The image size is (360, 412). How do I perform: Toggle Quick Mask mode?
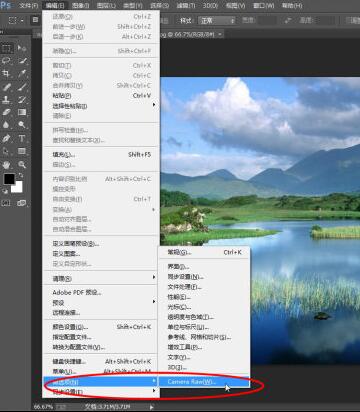[x=6, y=203]
